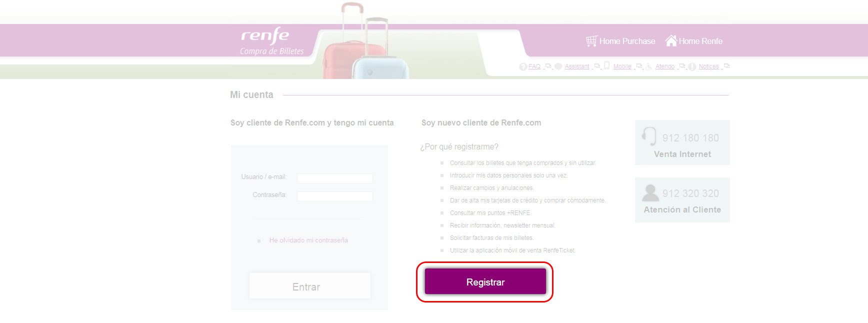Click the Assistant speech bubble icon
868x323 pixels.
click(x=558, y=66)
